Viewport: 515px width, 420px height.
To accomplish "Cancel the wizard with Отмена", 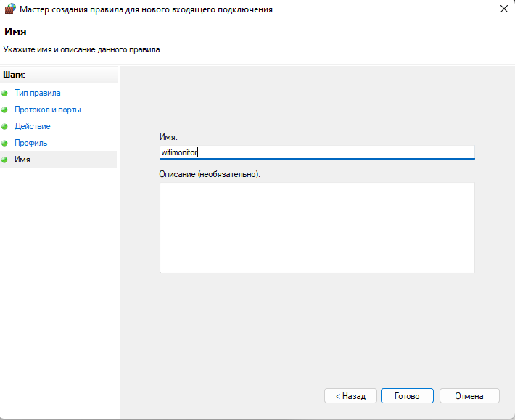I will 469,396.
